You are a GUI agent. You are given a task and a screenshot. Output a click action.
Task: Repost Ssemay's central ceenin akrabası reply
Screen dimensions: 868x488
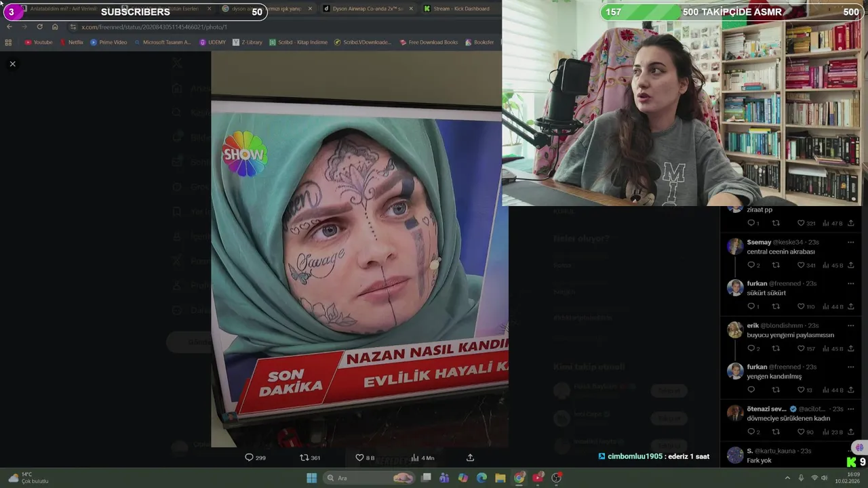(x=776, y=265)
